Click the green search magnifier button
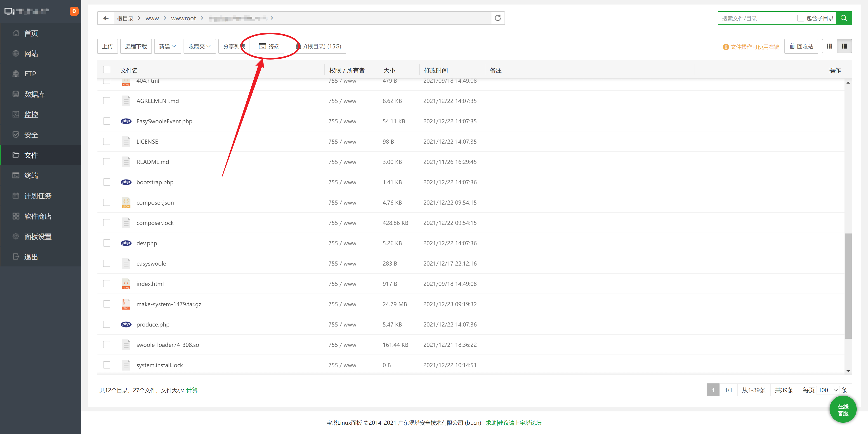This screenshot has width=868, height=434. pos(844,18)
